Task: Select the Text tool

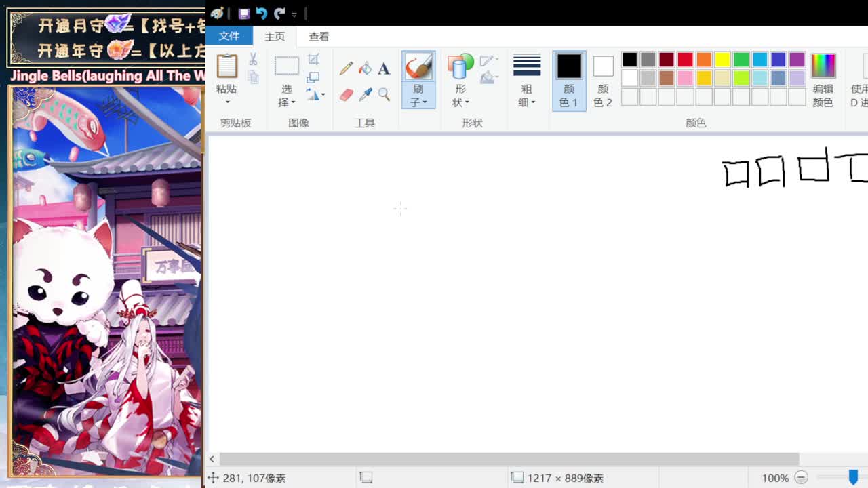Action: click(x=384, y=68)
